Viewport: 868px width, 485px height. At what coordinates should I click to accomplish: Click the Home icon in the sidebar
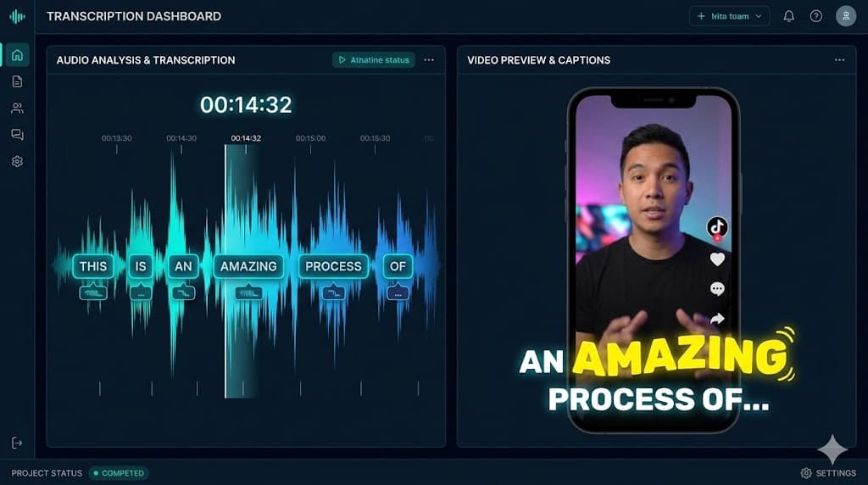point(17,56)
